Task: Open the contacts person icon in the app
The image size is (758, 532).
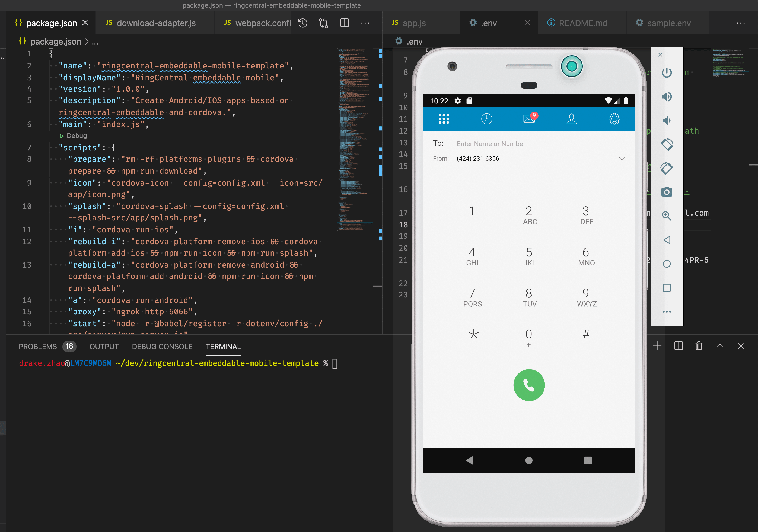Action: [571, 119]
